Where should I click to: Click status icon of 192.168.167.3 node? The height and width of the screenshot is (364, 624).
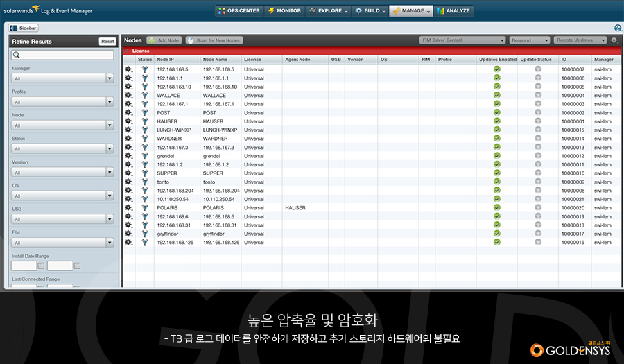[x=145, y=147]
